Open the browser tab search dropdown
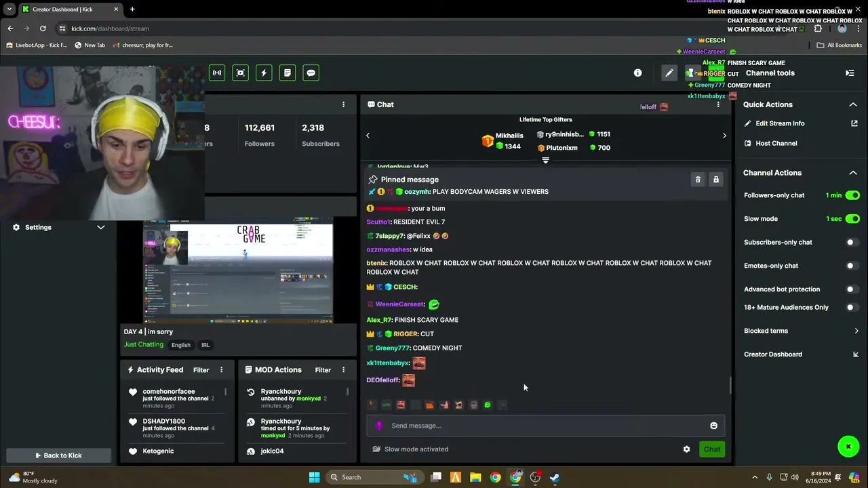Image resolution: width=868 pixels, height=488 pixels. point(9,9)
